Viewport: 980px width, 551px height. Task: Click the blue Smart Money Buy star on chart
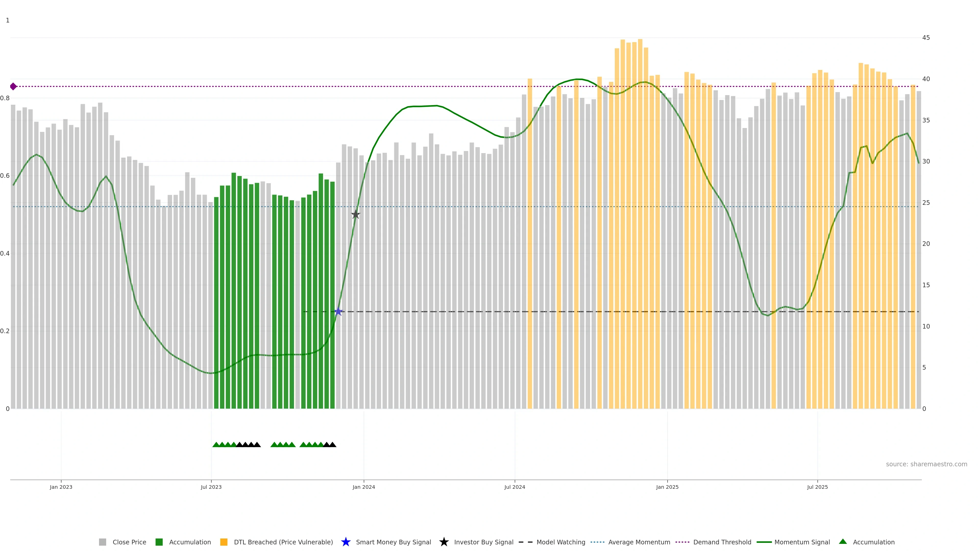(338, 312)
